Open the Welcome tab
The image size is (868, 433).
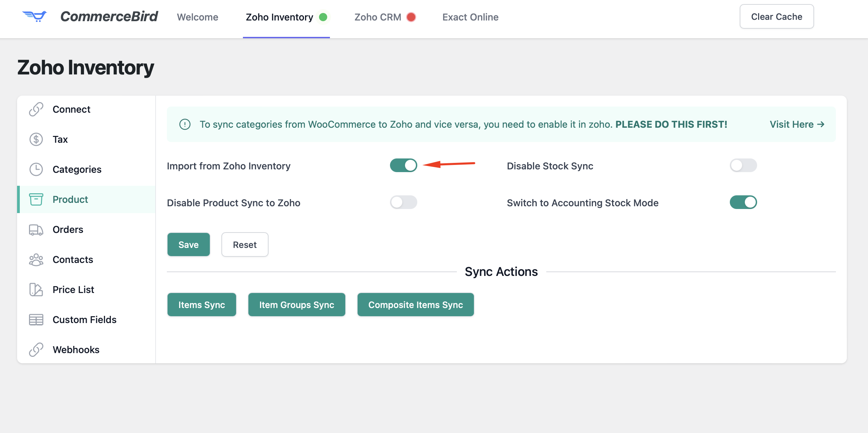(x=198, y=17)
